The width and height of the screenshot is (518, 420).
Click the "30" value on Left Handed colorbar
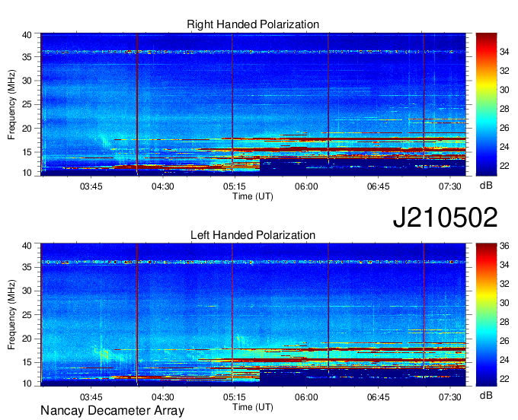pos(504,303)
